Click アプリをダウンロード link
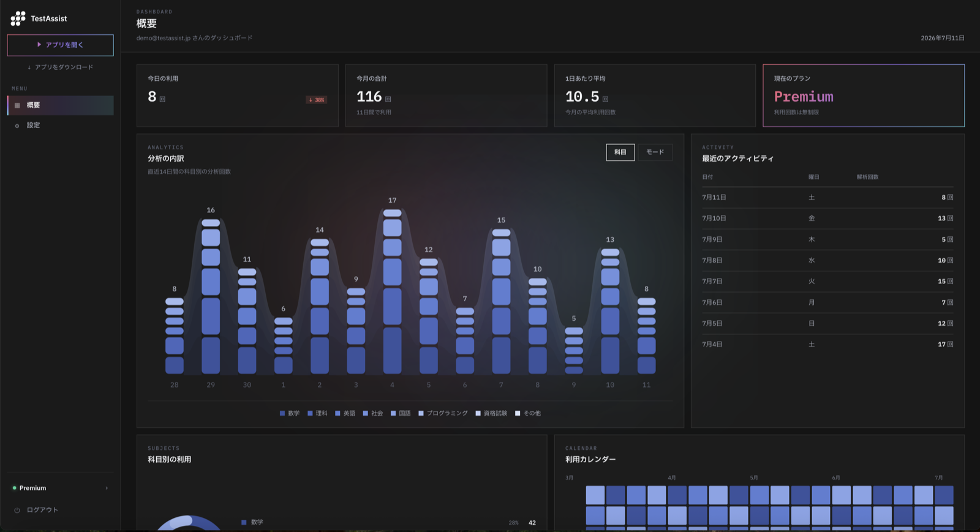Viewport: 980px width, 532px height. [x=60, y=67]
